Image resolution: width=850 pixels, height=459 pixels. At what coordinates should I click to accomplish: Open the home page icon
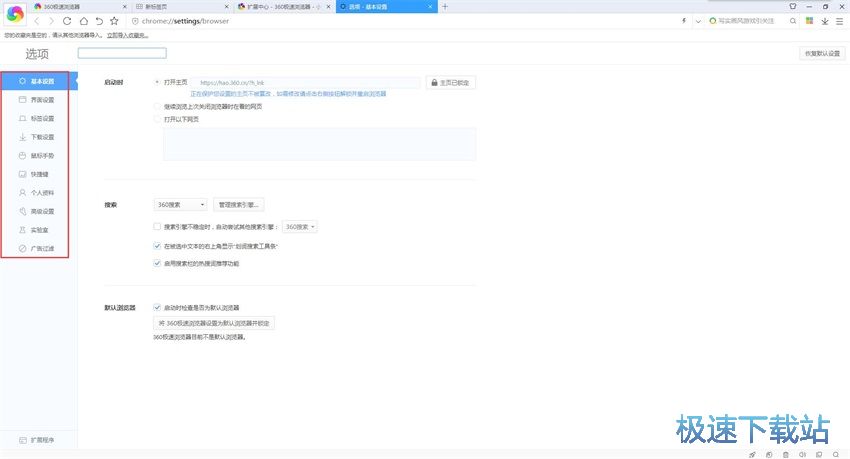click(x=83, y=21)
